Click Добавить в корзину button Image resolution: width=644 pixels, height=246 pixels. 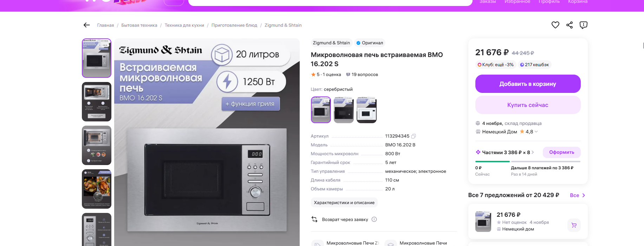pyautogui.click(x=528, y=84)
